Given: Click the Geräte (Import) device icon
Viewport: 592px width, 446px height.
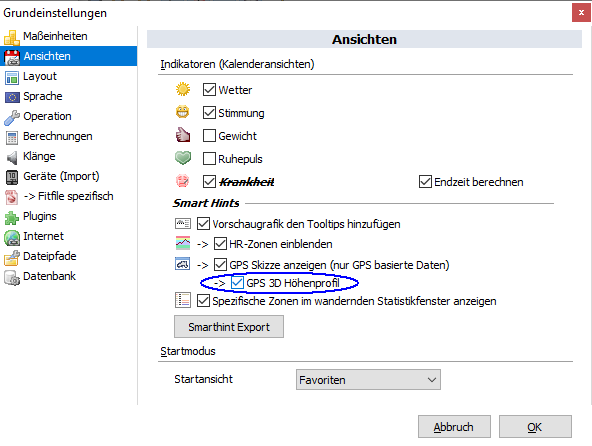Looking at the screenshot, I should pos(12,177).
